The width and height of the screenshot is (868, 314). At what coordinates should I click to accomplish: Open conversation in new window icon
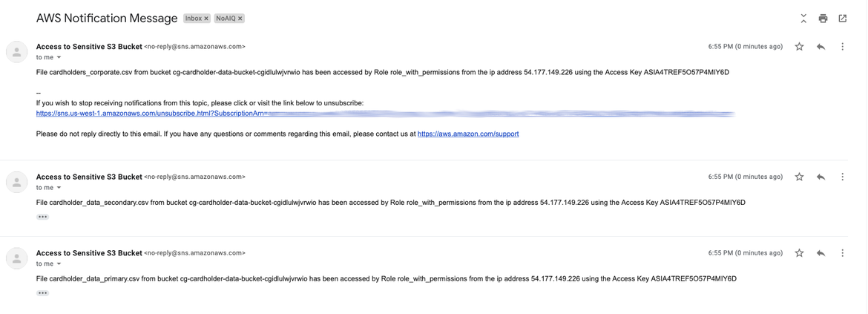(843, 19)
